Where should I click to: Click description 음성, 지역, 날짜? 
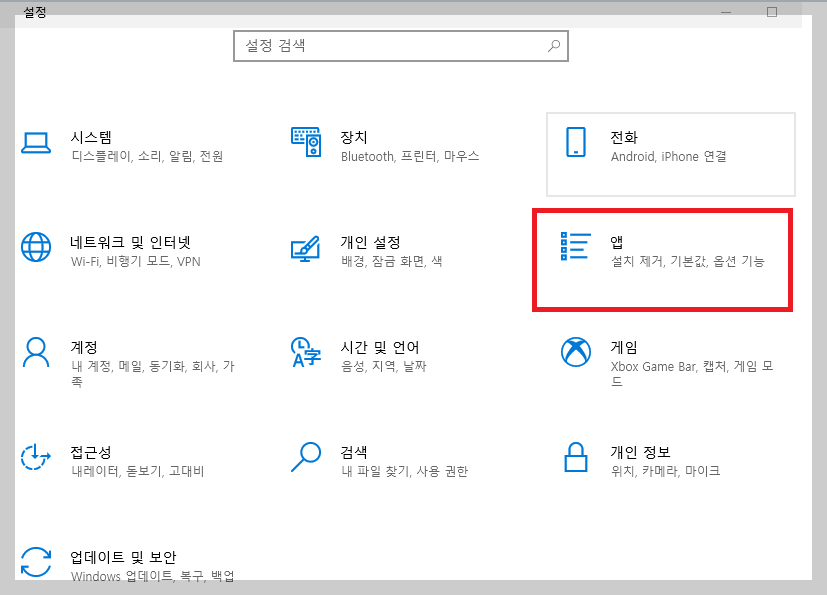coord(383,367)
